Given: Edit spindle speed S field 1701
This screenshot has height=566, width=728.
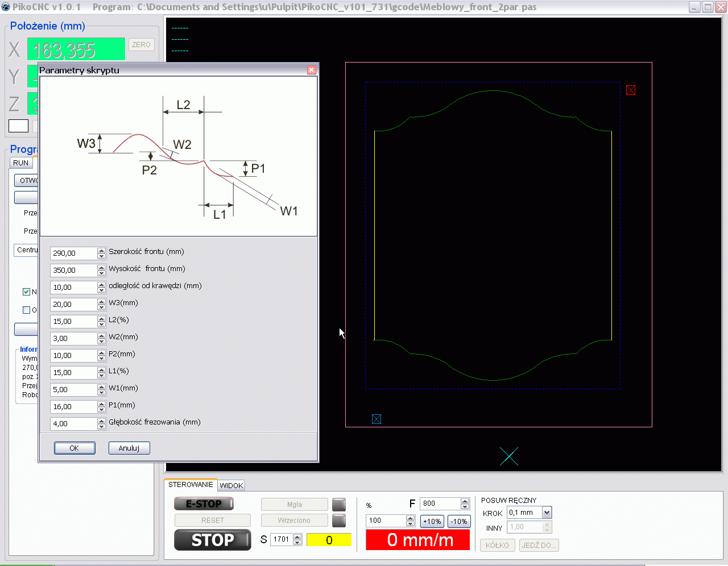Looking at the screenshot, I should click(x=282, y=539).
